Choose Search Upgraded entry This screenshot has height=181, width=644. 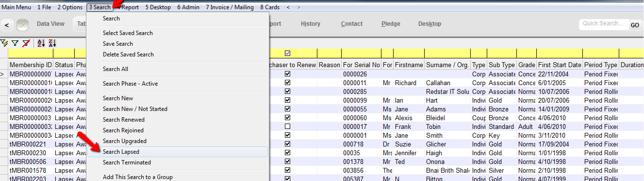tap(178, 141)
